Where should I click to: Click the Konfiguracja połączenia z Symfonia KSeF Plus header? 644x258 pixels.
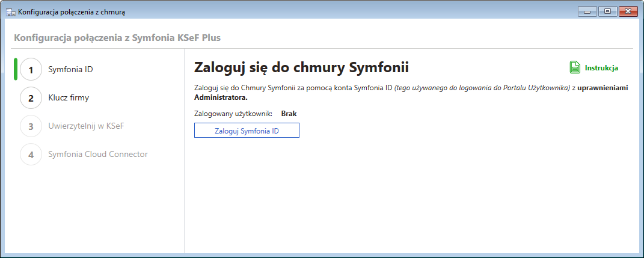coord(117,38)
